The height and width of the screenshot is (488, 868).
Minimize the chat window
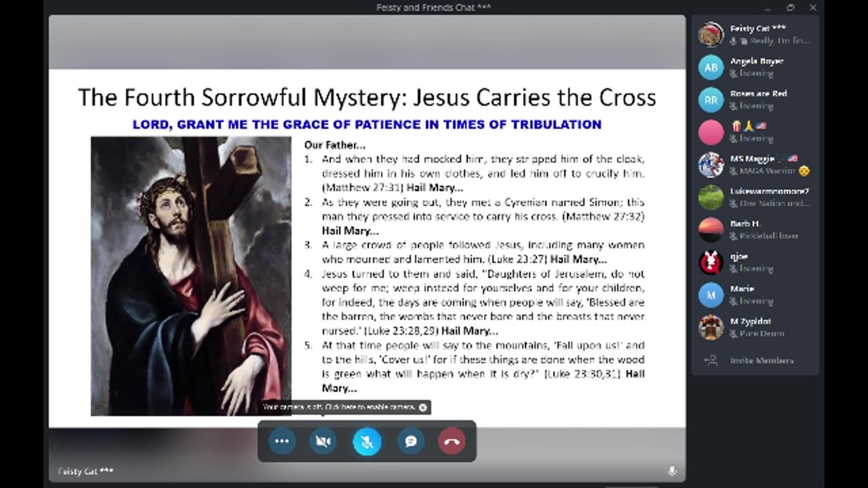[x=768, y=7]
